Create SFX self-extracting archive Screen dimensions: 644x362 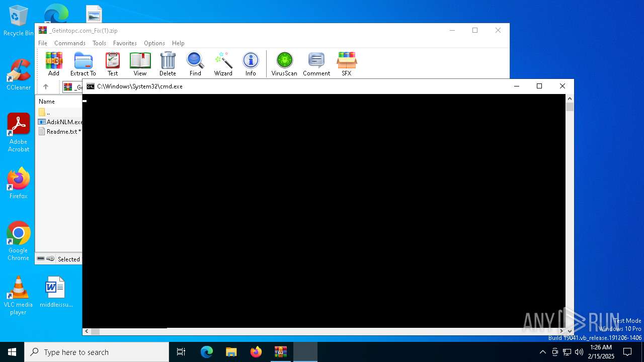tap(347, 64)
